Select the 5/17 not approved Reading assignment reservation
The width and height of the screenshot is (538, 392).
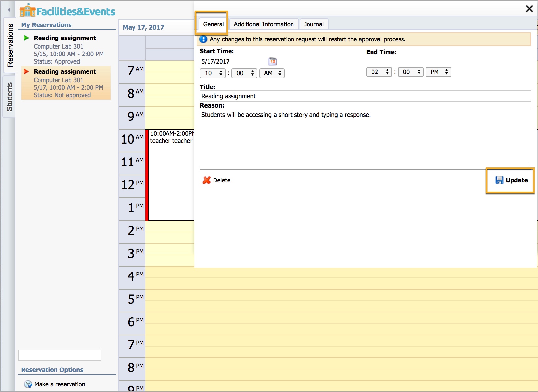(66, 83)
